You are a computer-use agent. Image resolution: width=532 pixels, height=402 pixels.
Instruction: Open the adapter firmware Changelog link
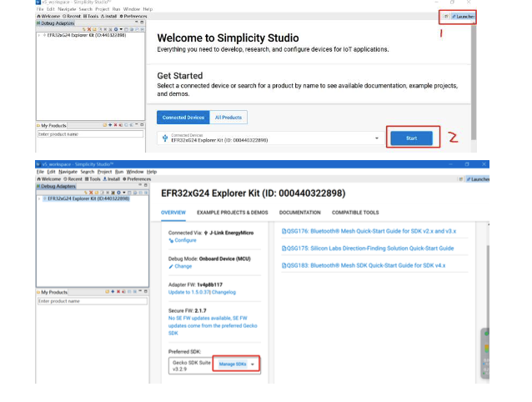point(223,292)
